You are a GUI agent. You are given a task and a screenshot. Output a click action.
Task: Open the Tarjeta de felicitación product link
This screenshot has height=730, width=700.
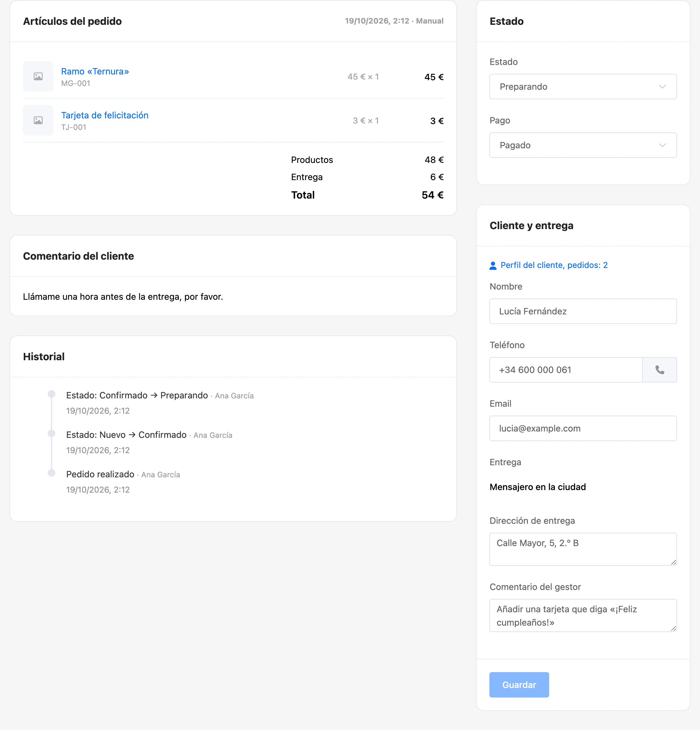pyautogui.click(x=105, y=116)
